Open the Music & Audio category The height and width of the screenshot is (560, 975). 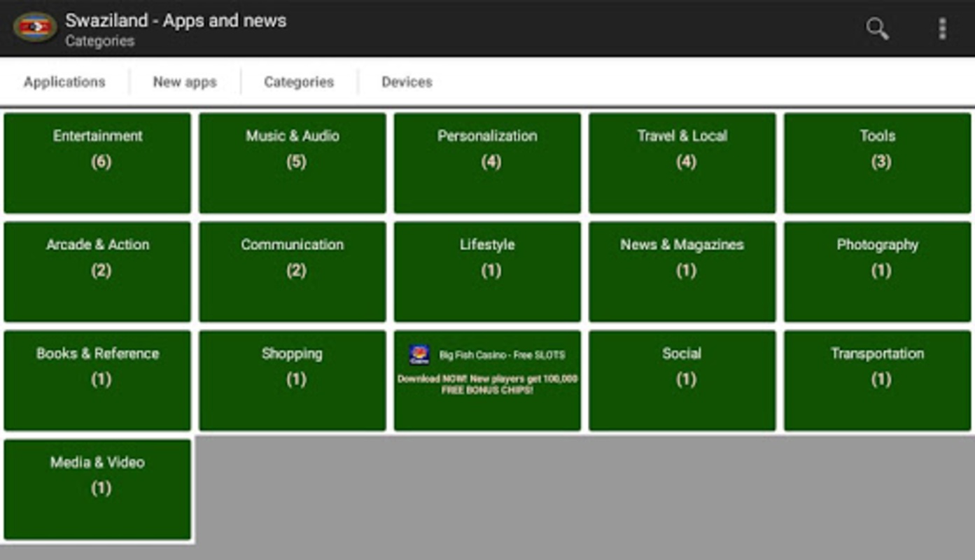[x=293, y=163]
